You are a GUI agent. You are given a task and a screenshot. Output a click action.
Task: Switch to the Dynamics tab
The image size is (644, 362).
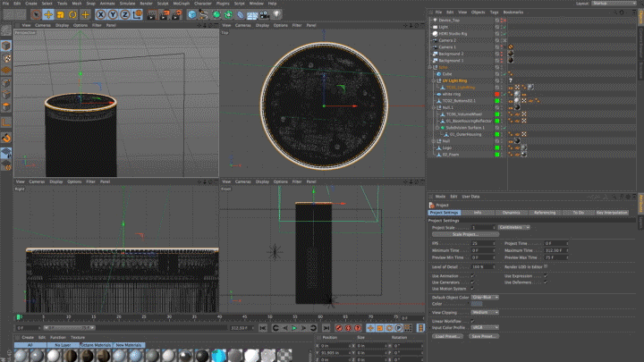click(x=510, y=213)
